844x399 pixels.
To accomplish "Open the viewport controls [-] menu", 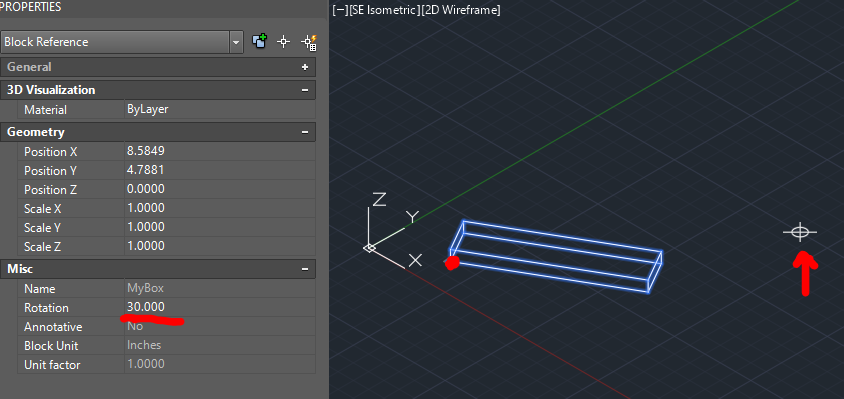I will [x=340, y=10].
